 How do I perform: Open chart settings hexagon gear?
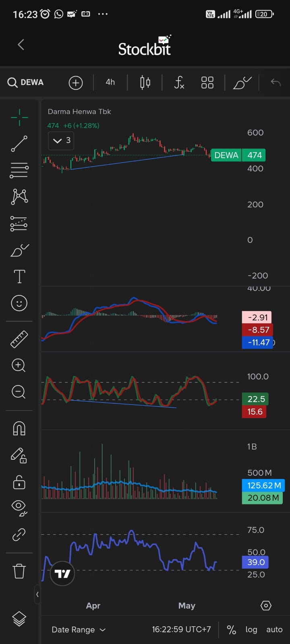(266, 606)
